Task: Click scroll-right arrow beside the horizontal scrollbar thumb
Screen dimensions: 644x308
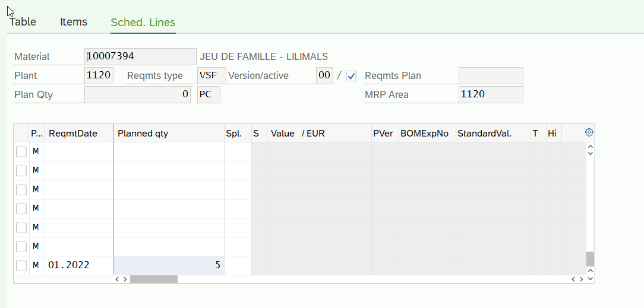Action: point(125,280)
